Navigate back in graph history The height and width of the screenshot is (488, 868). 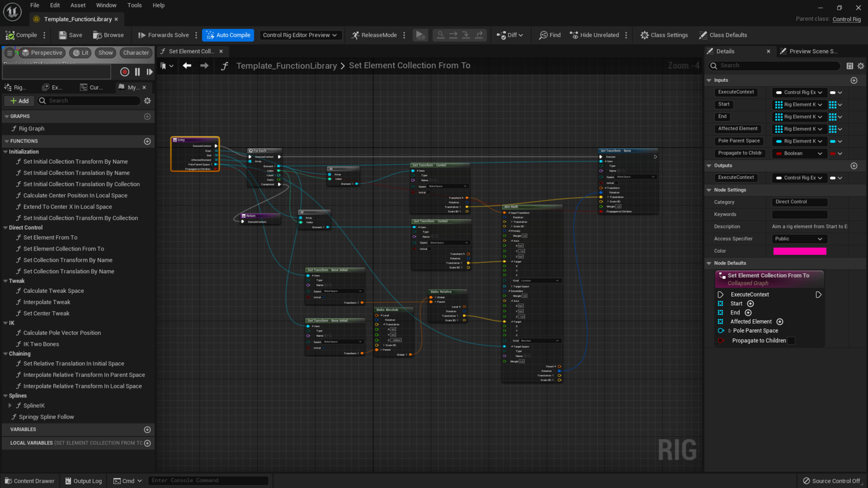point(187,66)
